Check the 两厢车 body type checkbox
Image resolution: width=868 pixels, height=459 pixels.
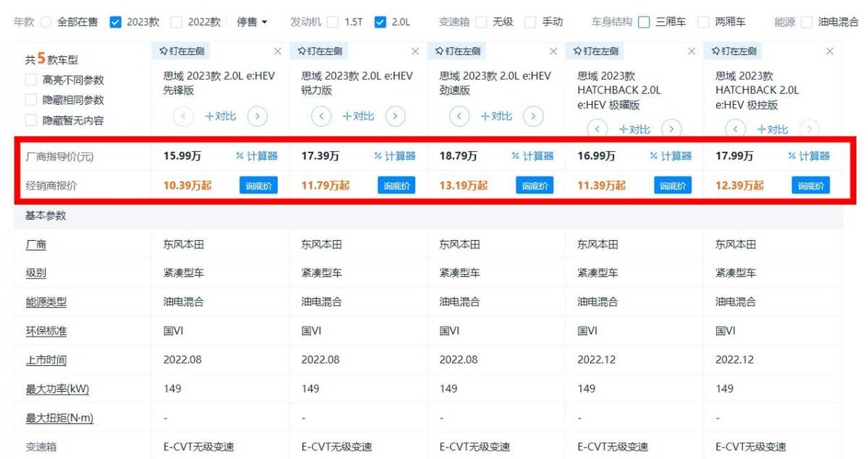pyautogui.click(x=703, y=22)
